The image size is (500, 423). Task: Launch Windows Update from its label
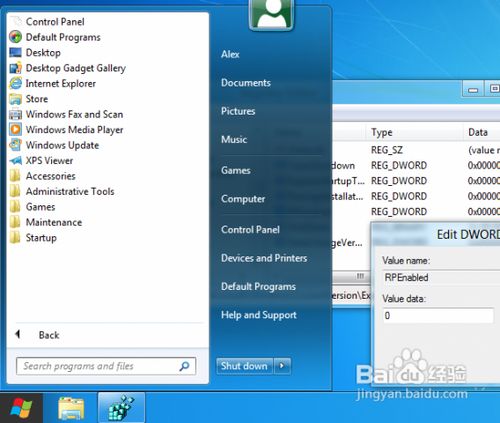[62, 145]
